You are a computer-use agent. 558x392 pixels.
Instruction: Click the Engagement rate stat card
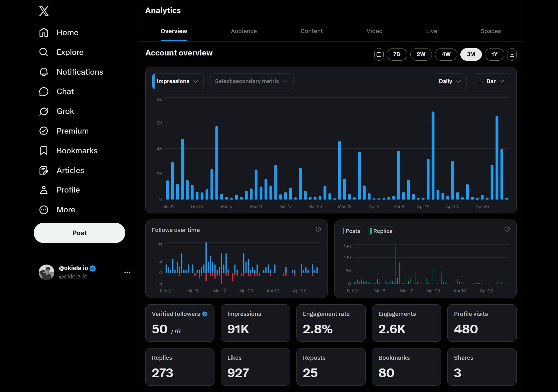point(331,323)
